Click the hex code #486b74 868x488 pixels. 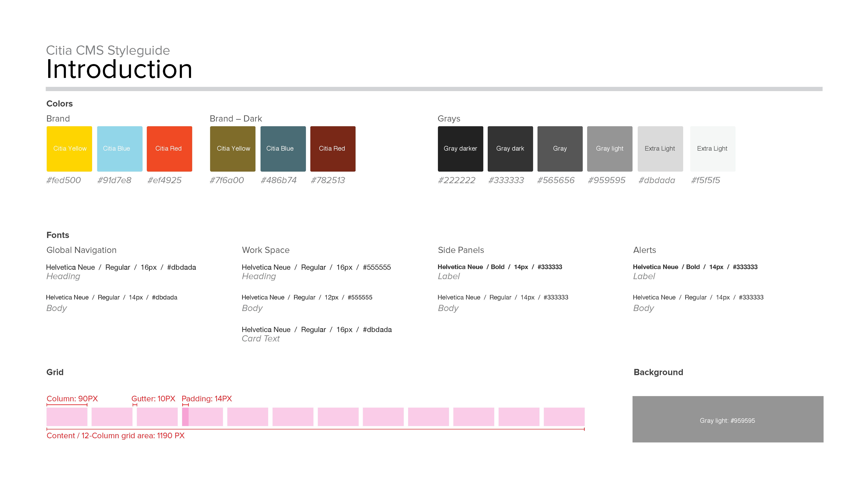click(x=279, y=180)
